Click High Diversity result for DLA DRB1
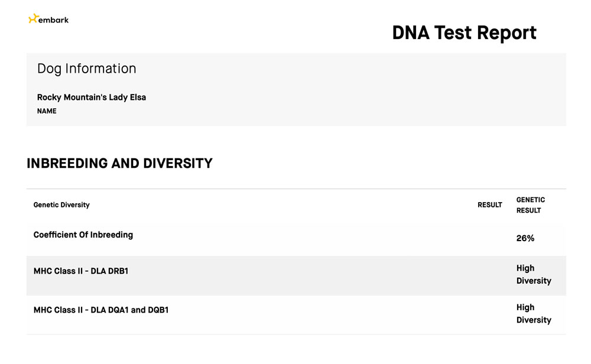Screen dimensions: 591x364 tap(533, 275)
